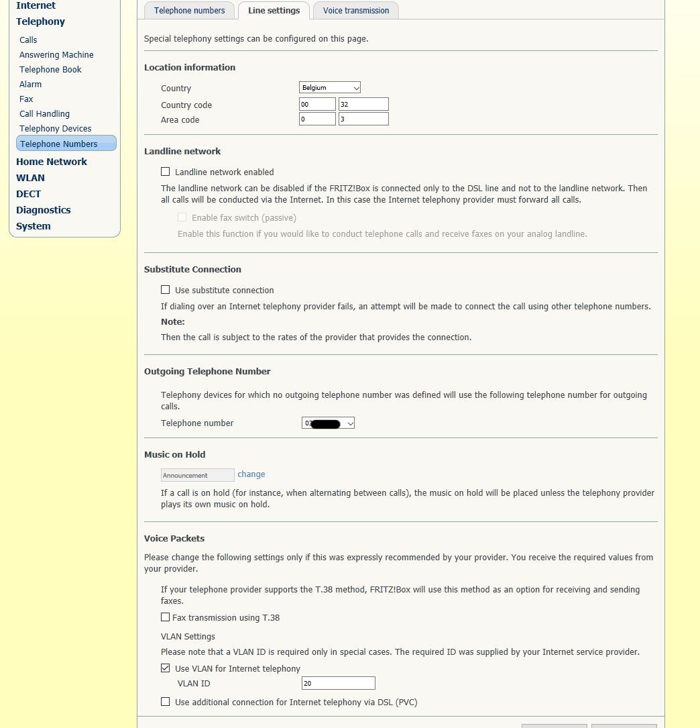The image size is (700, 728).
Task: Expand the outgoing Telephone number dropdown
Action: (x=328, y=423)
